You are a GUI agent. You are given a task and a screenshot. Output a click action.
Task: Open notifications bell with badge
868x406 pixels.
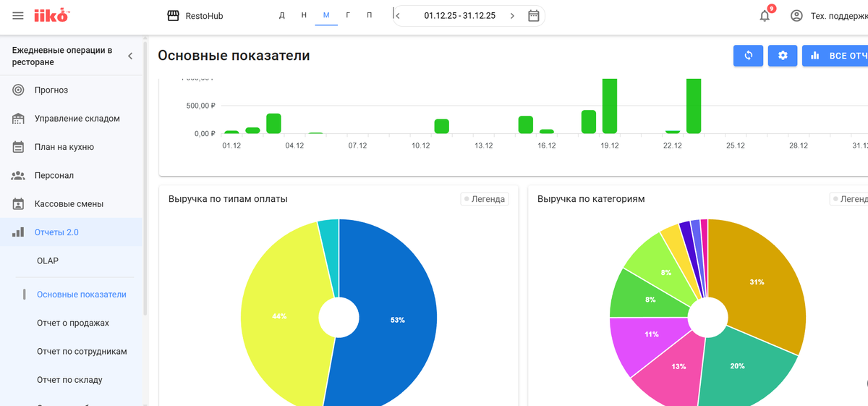[x=765, y=14]
